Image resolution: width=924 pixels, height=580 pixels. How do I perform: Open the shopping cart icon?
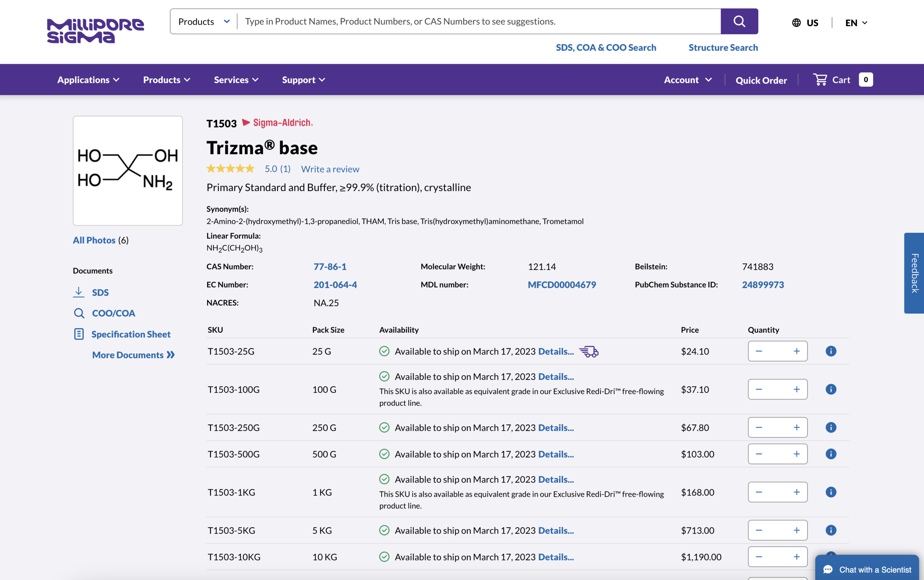(820, 79)
